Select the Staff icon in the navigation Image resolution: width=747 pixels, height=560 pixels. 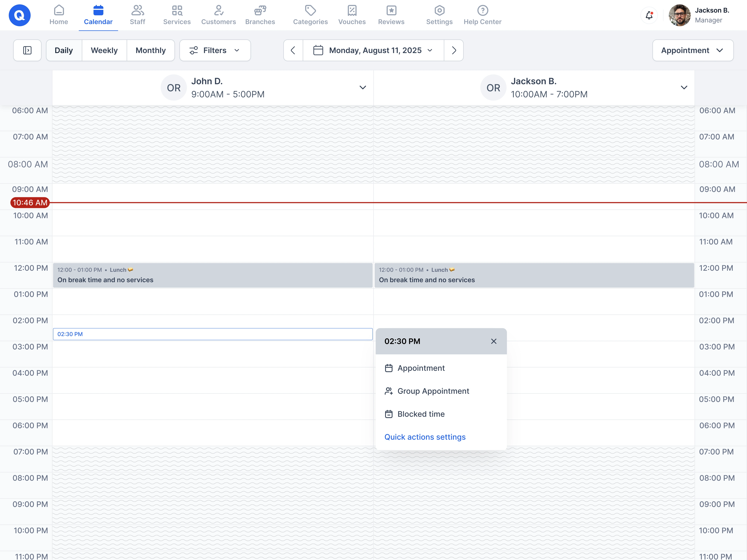137,15
